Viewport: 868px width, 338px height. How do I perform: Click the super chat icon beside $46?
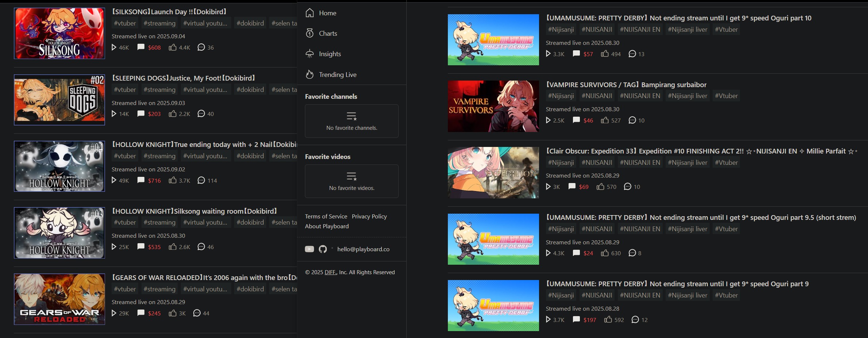(576, 120)
